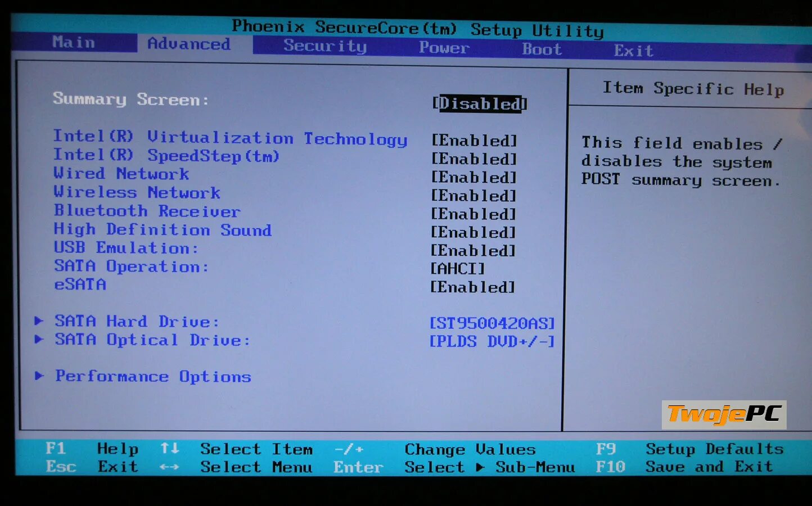Select eSATA label
This screenshot has height=506, width=812.
click(80, 284)
